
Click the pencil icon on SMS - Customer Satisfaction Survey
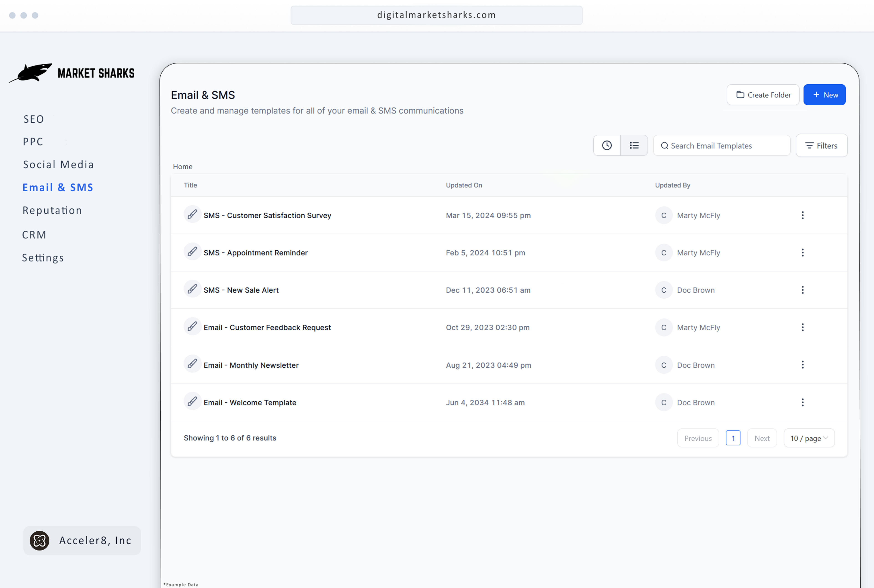[x=192, y=215]
